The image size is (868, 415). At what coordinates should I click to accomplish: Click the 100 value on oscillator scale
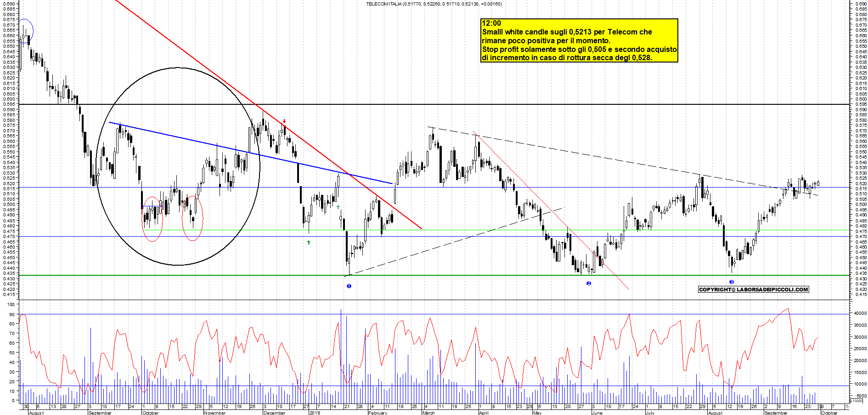[11, 305]
